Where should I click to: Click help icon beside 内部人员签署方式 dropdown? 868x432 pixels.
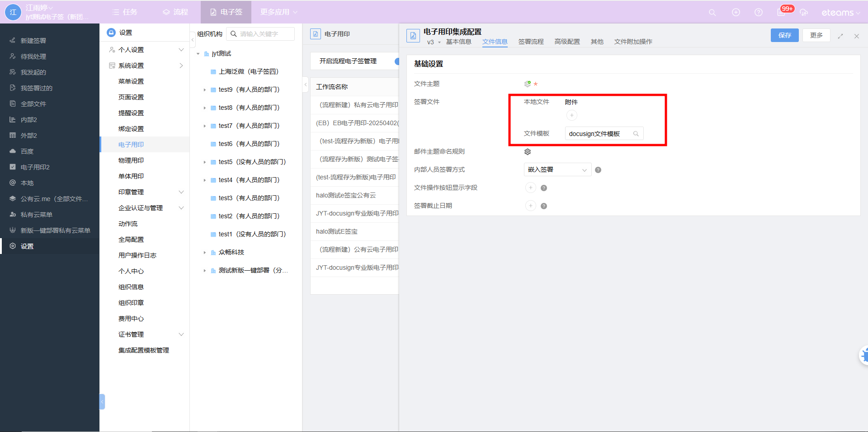(x=598, y=170)
